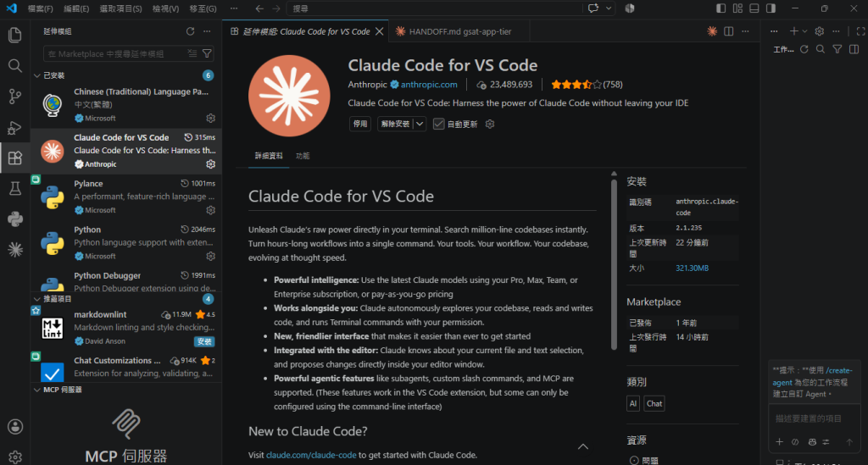Open the Go menu

tap(203, 8)
